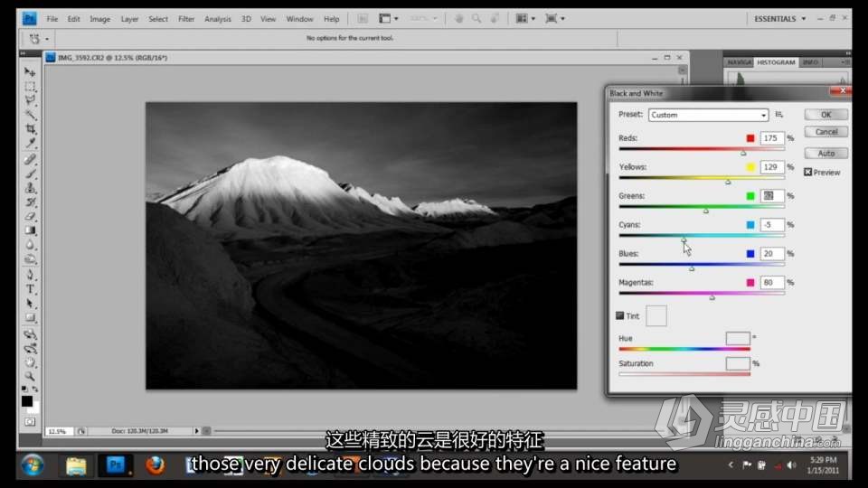Toggle the Preview checkbox
868x488 pixels.
pos(807,172)
